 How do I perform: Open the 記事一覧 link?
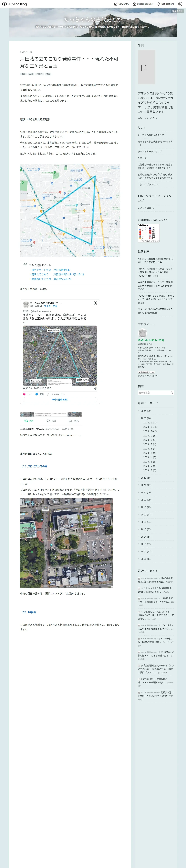pyautogui.click(x=142, y=158)
